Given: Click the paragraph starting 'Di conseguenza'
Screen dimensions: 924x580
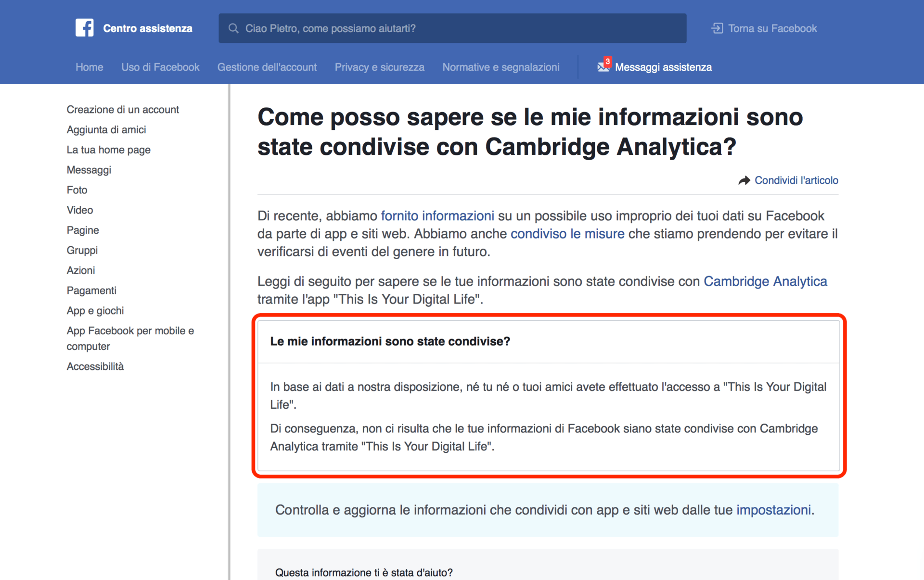Looking at the screenshot, I should (x=544, y=438).
